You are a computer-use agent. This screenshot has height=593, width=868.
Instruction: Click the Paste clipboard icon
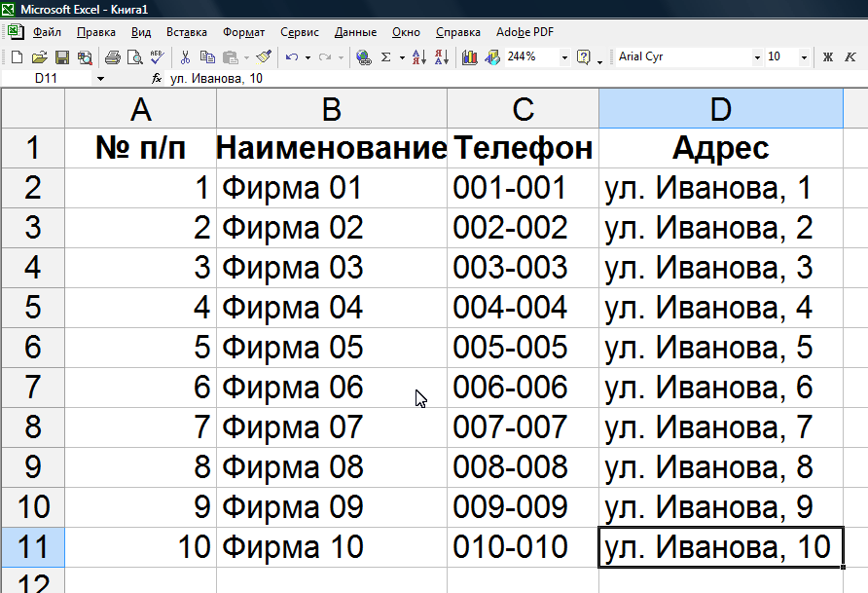point(230,57)
